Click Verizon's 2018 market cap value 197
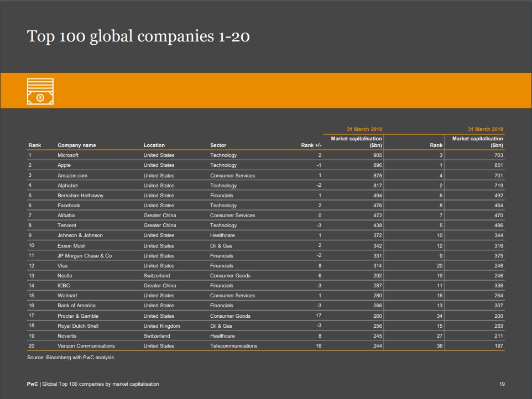 tap(499, 346)
